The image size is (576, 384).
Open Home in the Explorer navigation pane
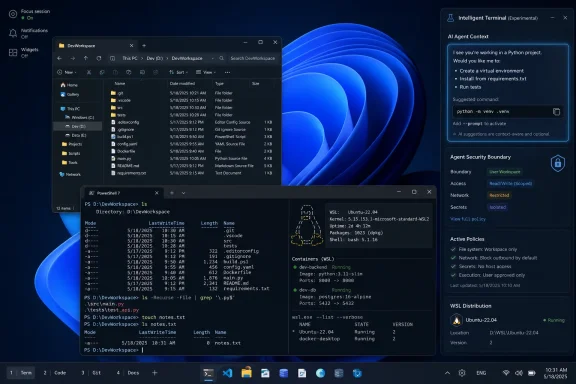pyautogui.click(x=69, y=85)
